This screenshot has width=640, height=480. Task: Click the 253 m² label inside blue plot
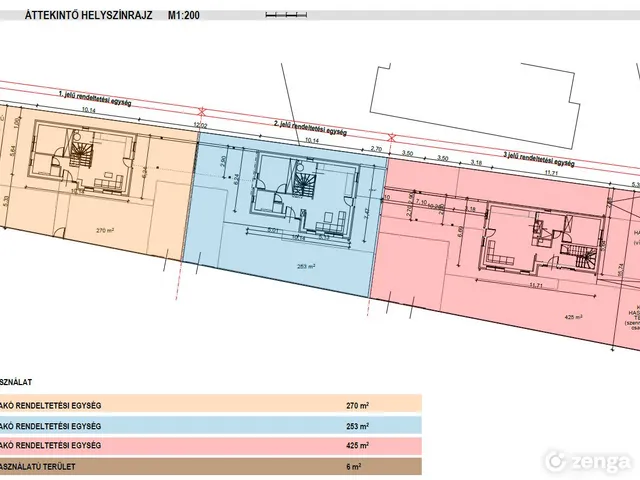(306, 267)
